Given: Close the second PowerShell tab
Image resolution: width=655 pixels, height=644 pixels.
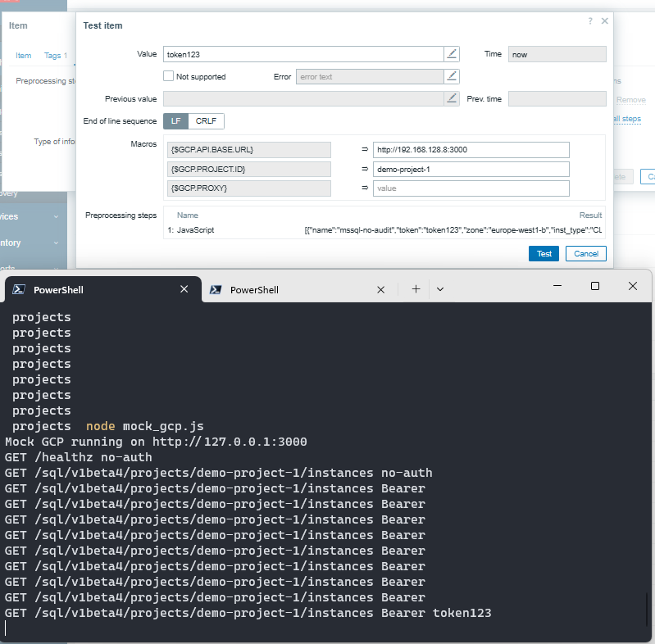Looking at the screenshot, I should click(x=380, y=289).
